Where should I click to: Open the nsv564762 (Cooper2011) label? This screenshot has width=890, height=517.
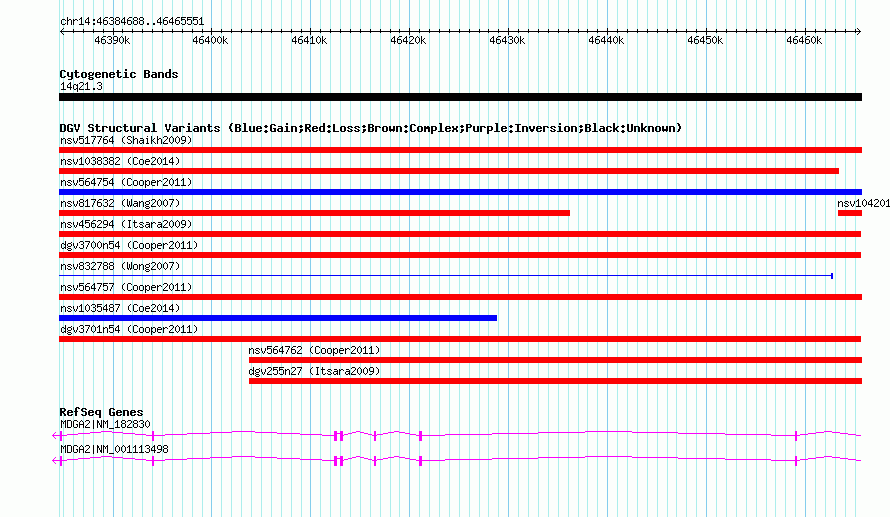coord(314,350)
